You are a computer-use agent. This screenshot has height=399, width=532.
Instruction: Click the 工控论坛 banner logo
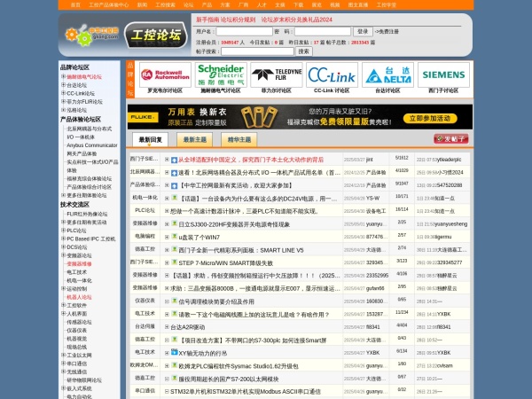coord(156,35)
